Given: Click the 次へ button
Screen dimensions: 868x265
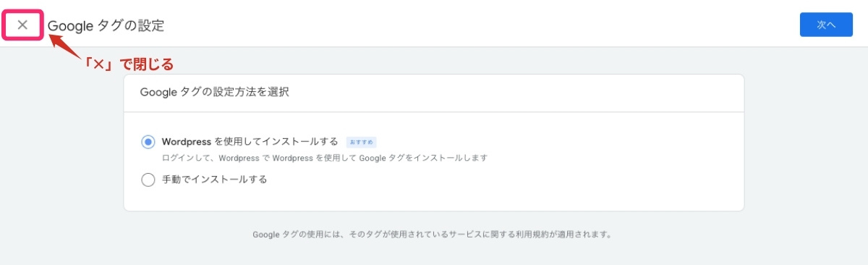Looking at the screenshot, I should point(826,25).
